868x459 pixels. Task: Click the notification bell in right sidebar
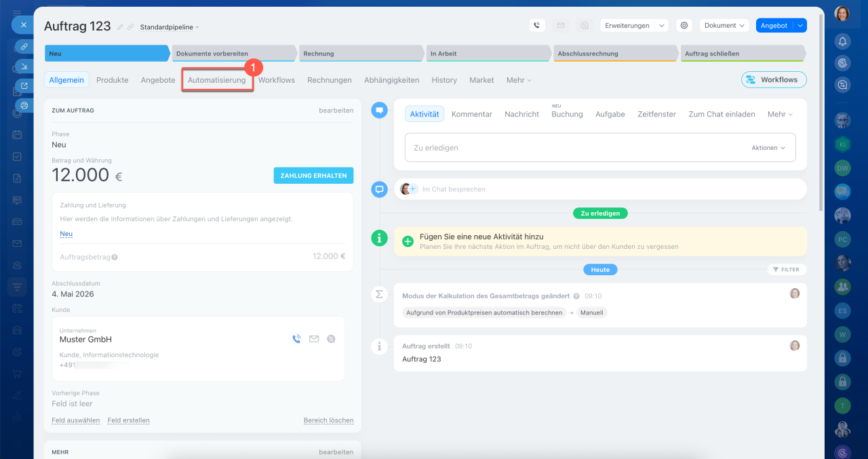(842, 41)
